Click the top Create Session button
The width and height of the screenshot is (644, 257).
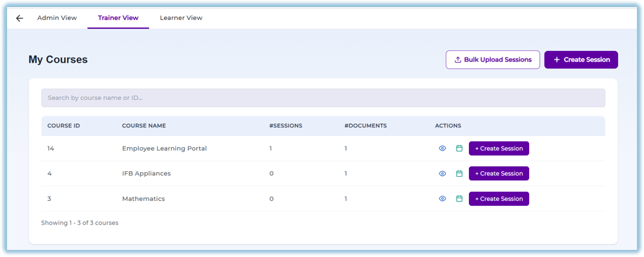click(581, 60)
